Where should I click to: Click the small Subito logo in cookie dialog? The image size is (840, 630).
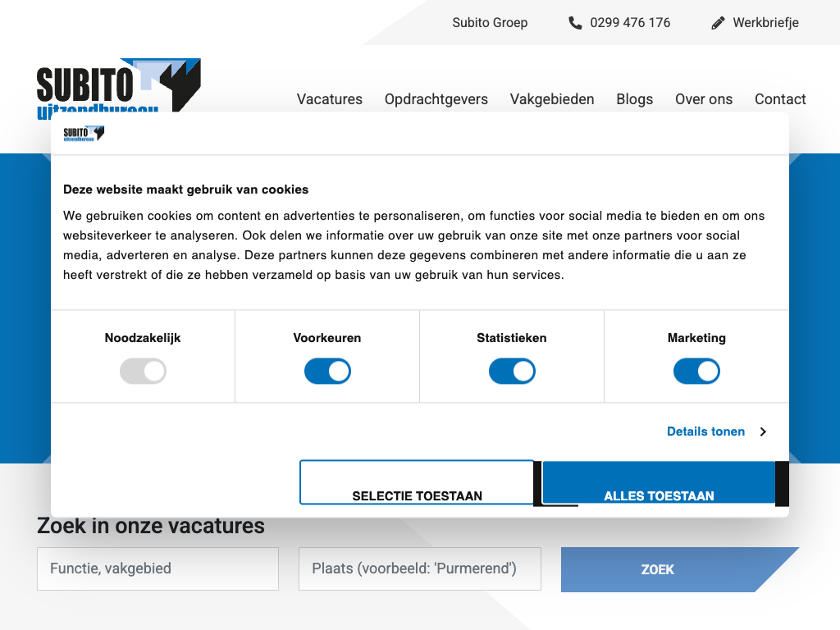pos(84,134)
